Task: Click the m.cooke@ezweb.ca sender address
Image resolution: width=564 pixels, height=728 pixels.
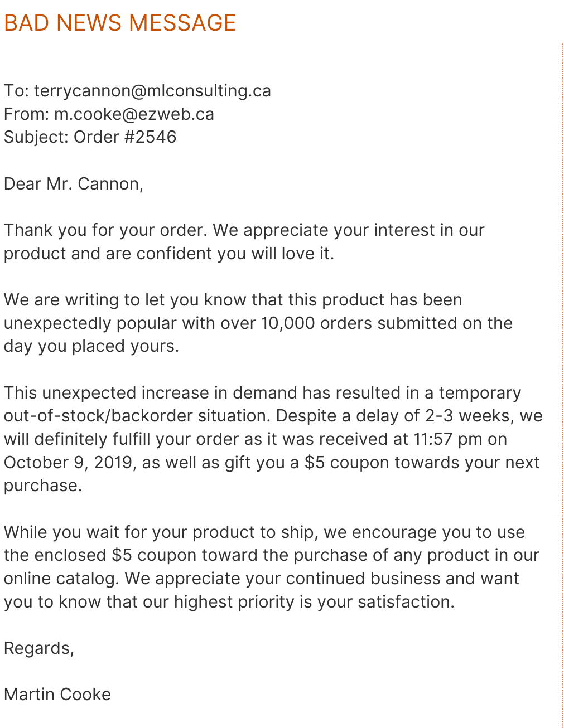Action: pyautogui.click(x=134, y=114)
